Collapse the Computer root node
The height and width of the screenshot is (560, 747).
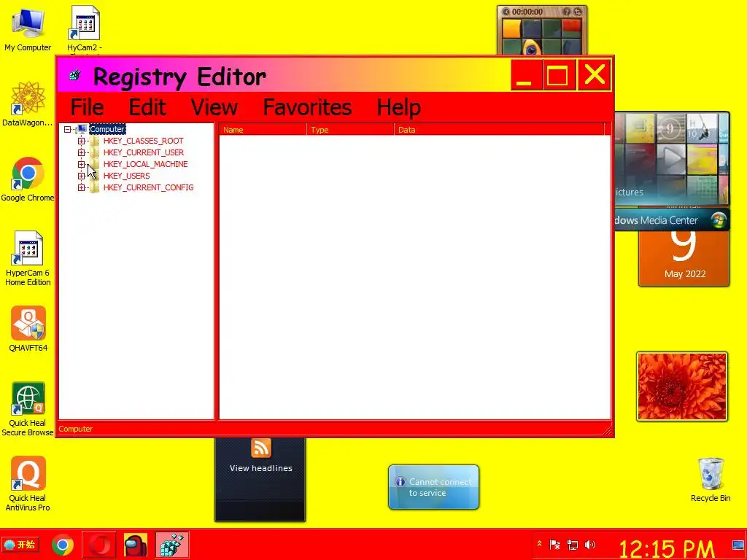tap(68, 130)
